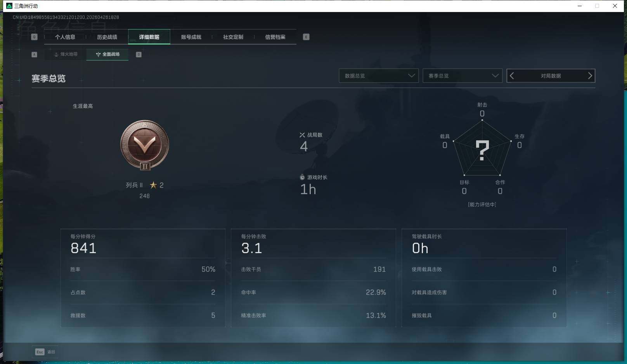Click the 合作 radar axis label
This screenshot has width=627, height=364.
[x=500, y=182]
